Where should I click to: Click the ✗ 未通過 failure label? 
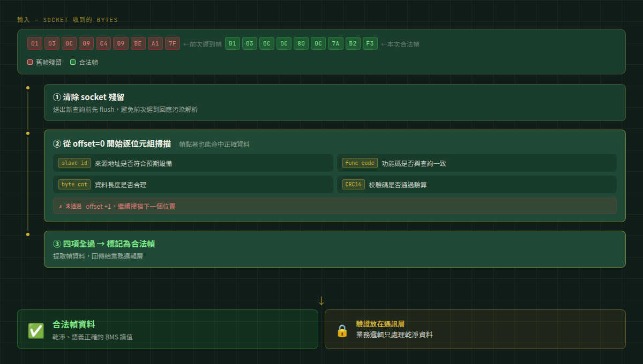70,206
